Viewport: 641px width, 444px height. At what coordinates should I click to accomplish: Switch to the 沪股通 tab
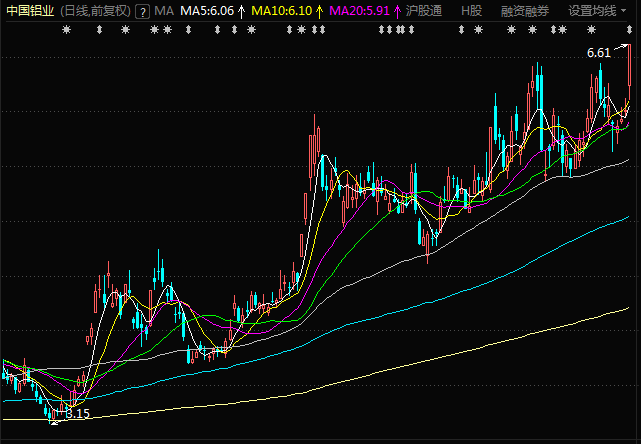tap(424, 11)
